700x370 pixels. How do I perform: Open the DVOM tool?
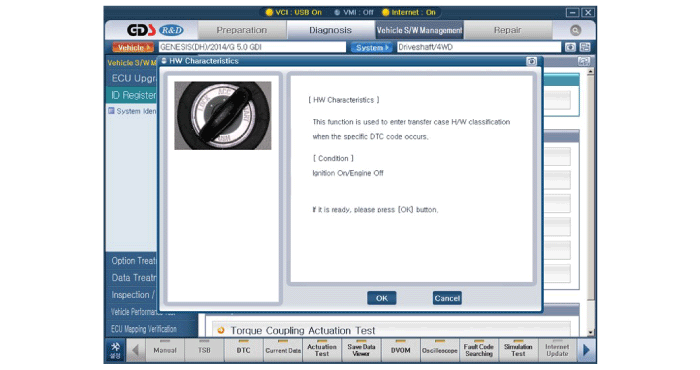tap(400, 350)
